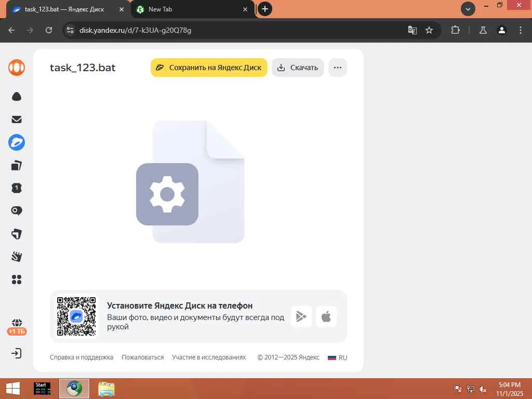The height and width of the screenshot is (399, 532).
Task: Open the tab search dropdown arrow
Action: pos(468,9)
